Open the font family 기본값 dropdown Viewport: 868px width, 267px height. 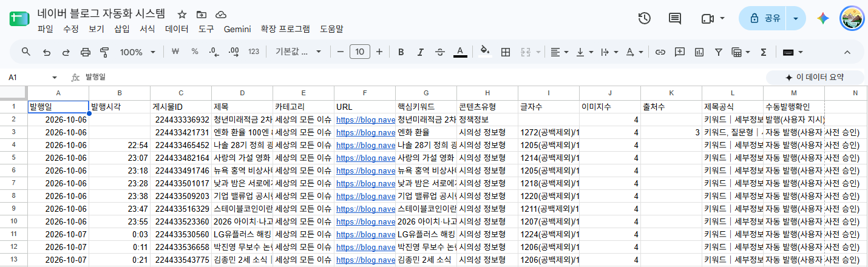pos(298,52)
